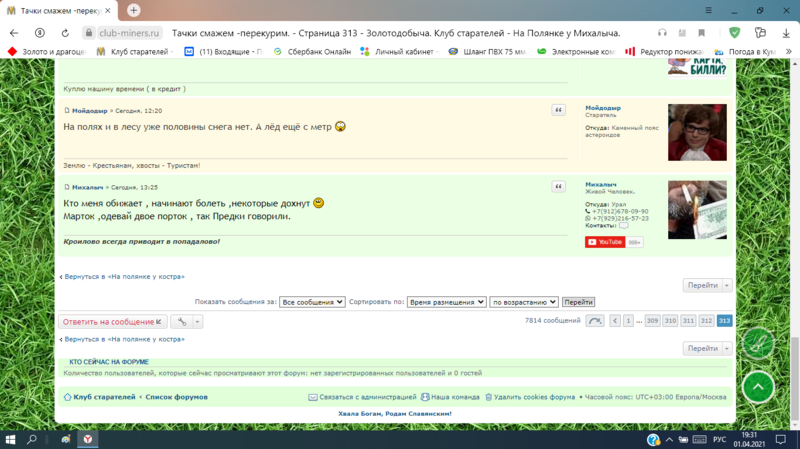Click the small 'Перейти' sort submit button
The image size is (800, 449).
[x=579, y=302]
